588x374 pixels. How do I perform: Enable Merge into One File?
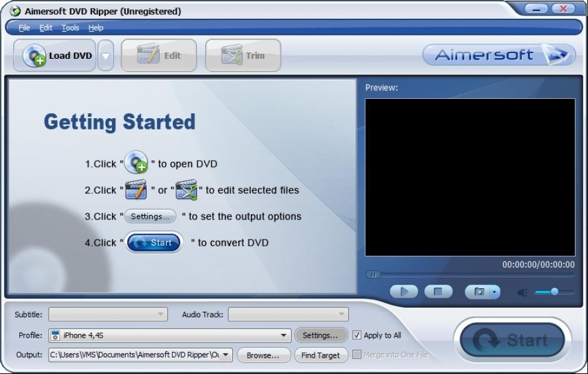(x=355, y=355)
